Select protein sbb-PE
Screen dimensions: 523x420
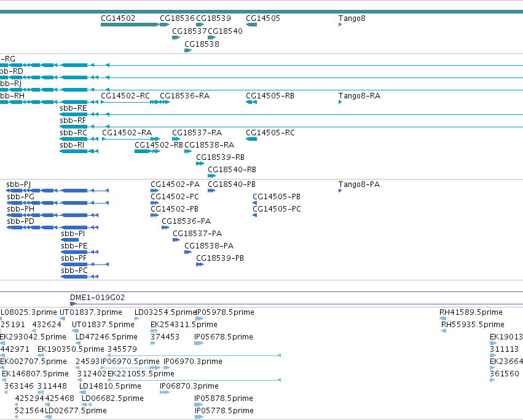click(80, 252)
